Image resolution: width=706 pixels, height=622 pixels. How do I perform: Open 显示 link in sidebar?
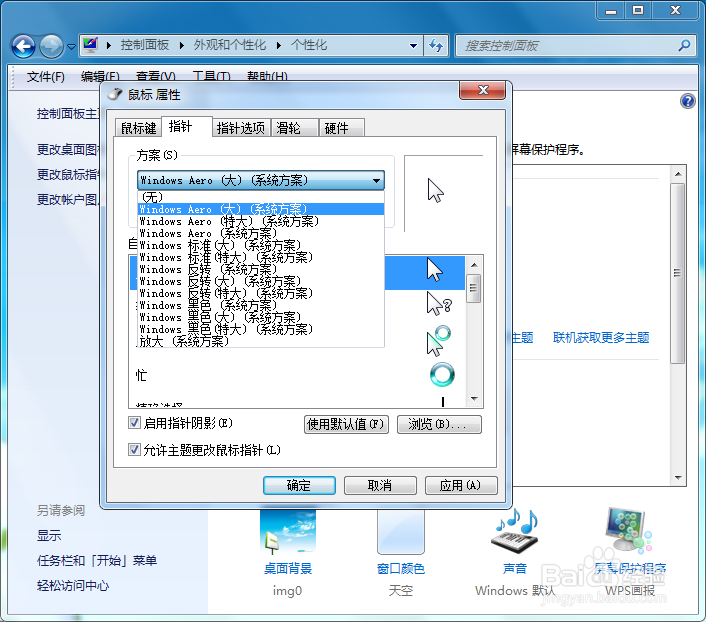49,535
